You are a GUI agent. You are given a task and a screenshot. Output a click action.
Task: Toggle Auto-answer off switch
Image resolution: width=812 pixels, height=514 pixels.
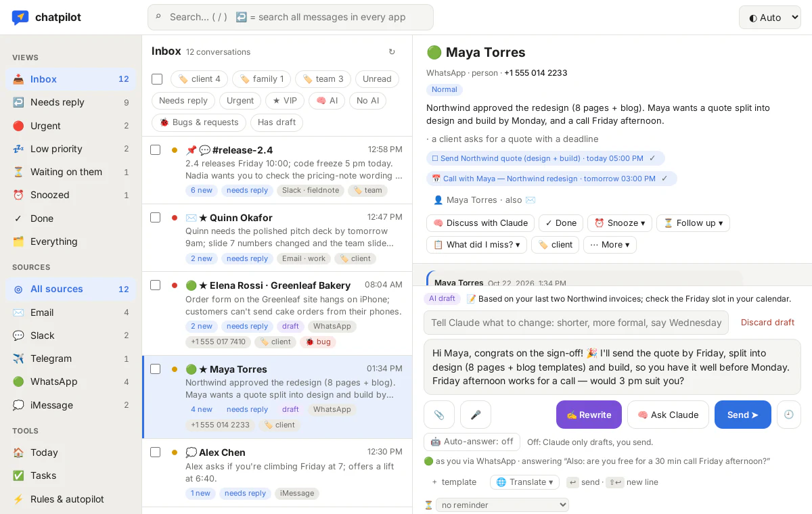click(x=472, y=442)
